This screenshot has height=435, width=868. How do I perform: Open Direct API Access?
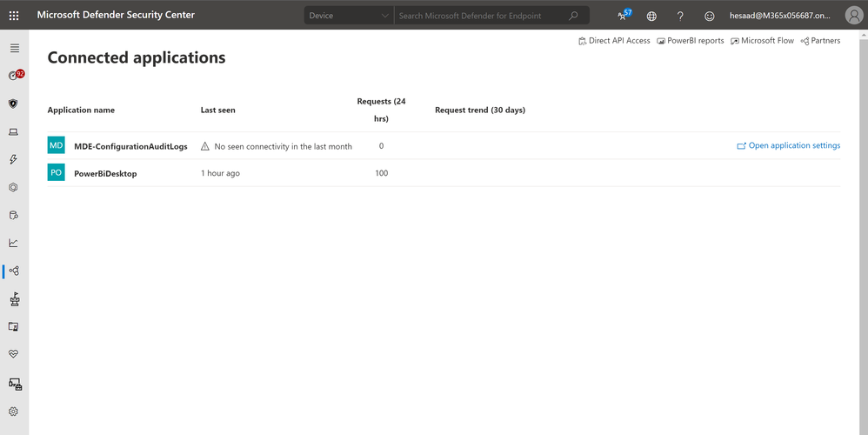pyautogui.click(x=614, y=40)
